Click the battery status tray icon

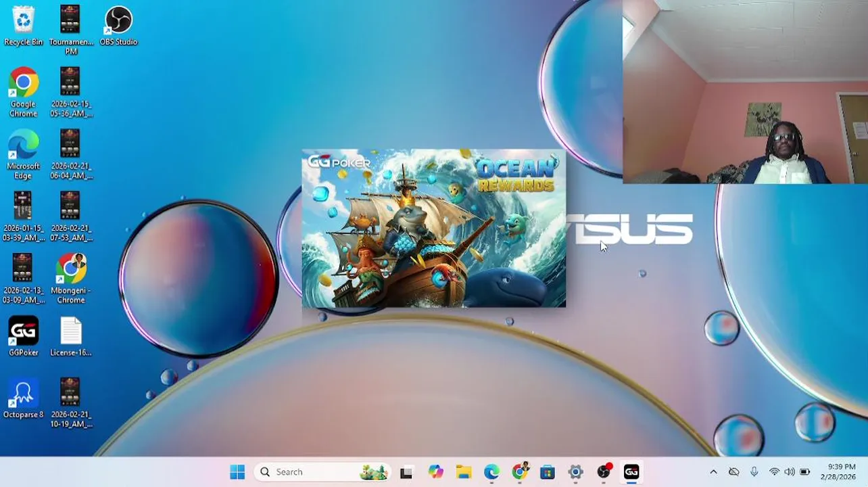[805, 472]
